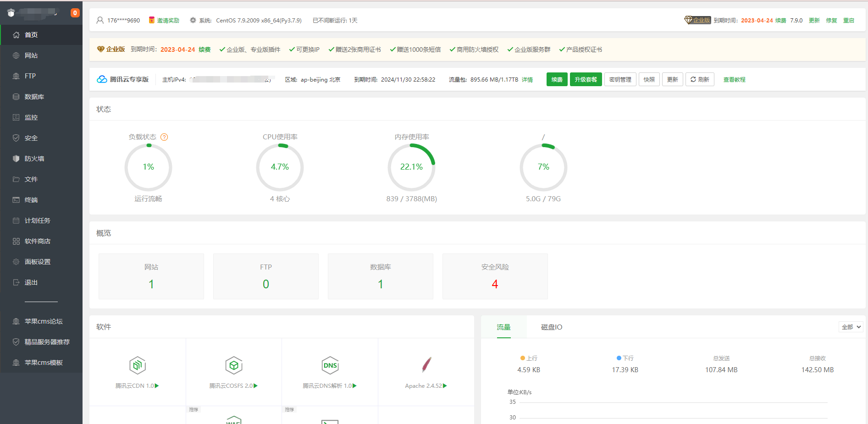This screenshot has height=424, width=868.
Task: Open the Tencent Cloud COSFS icon
Action: [x=234, y=365]
